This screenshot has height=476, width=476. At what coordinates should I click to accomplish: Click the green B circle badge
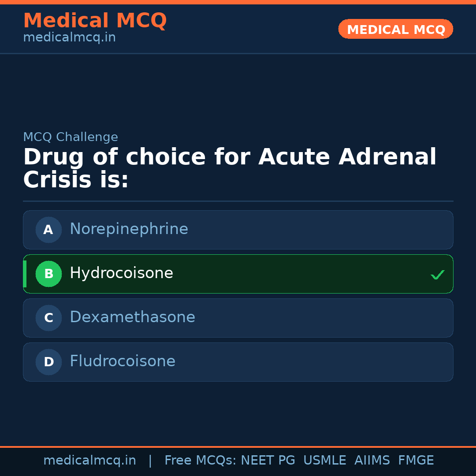tap(48, 274)
